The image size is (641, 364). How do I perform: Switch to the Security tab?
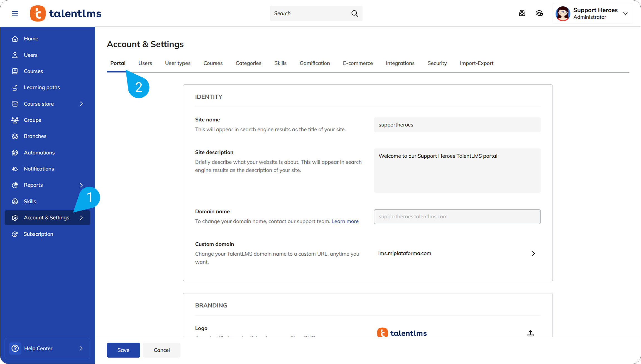coord(437,63)
